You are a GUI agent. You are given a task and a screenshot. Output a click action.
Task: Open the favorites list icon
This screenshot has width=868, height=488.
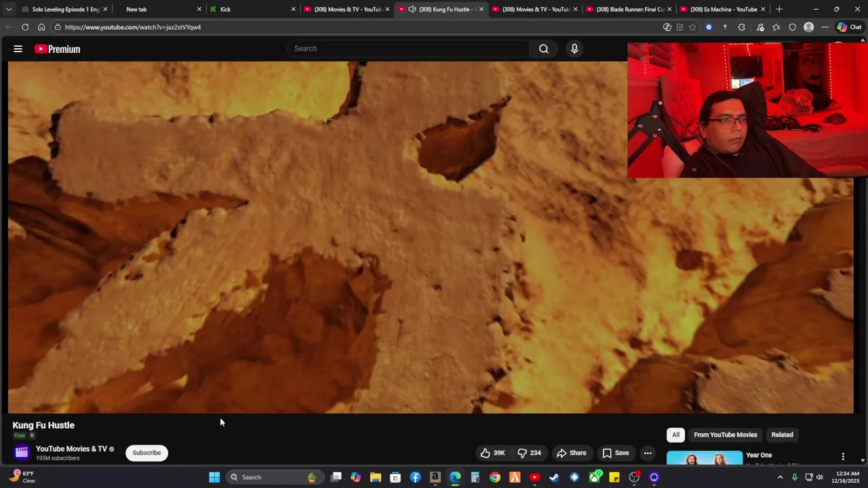[x=776, y=27]
